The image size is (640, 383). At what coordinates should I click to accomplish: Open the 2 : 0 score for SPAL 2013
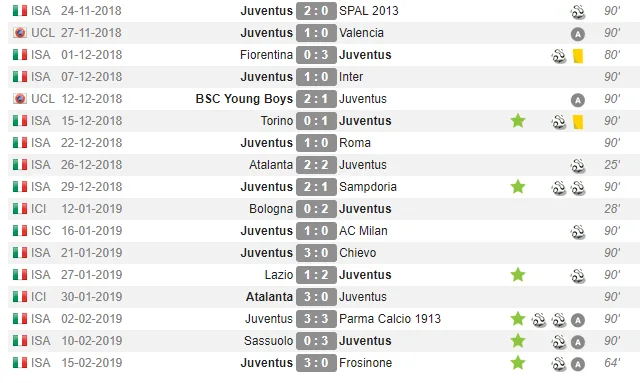(x=316, y=11)
